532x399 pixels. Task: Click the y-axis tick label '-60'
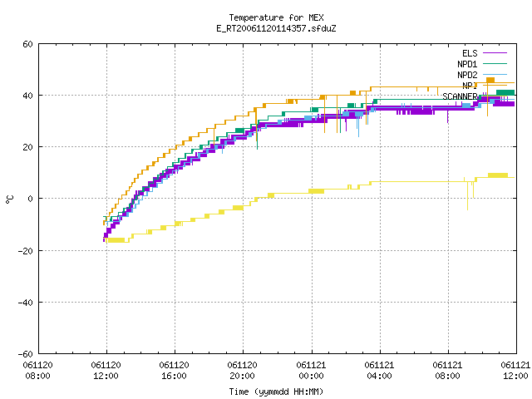(x=26, y=354)
